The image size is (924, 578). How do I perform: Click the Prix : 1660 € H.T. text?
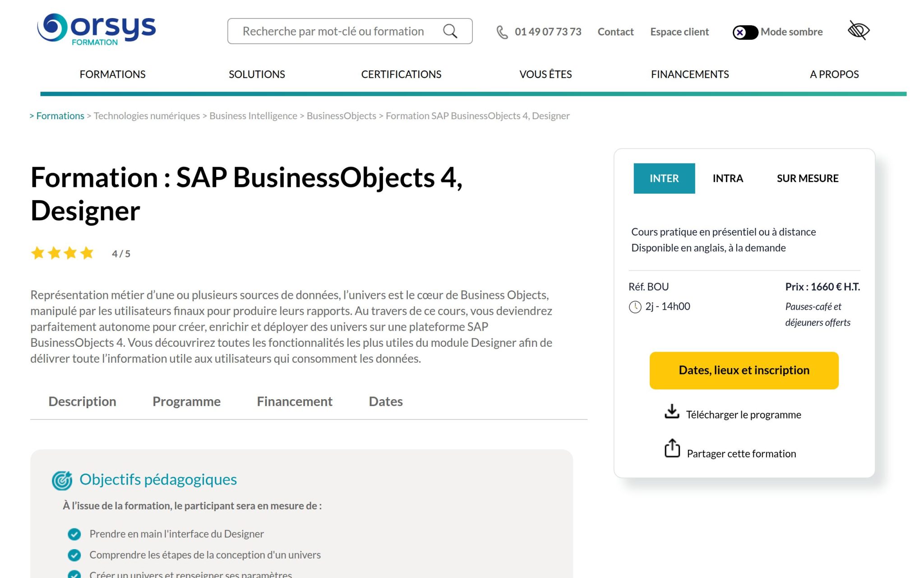point(822,287)
